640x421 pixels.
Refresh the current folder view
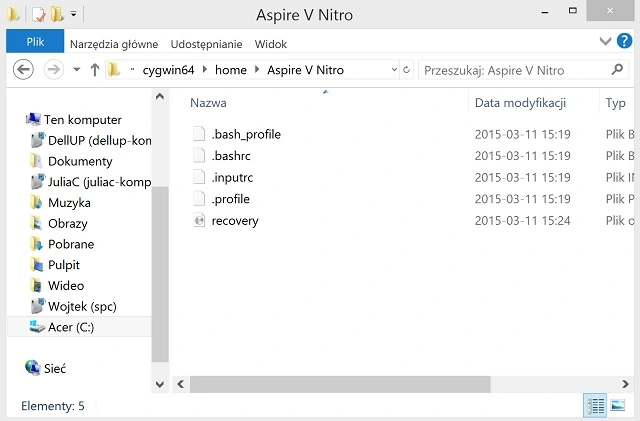pos(406,70)
